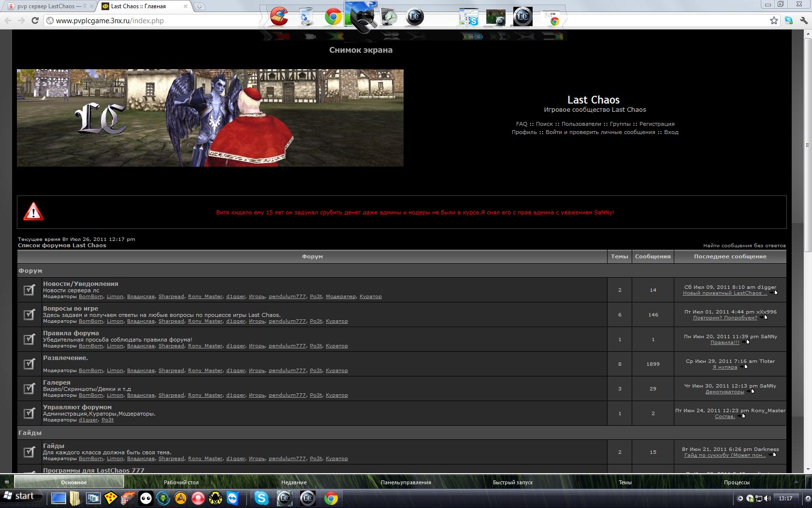
Task: Open the volume control in system tray
Action: 768,498
